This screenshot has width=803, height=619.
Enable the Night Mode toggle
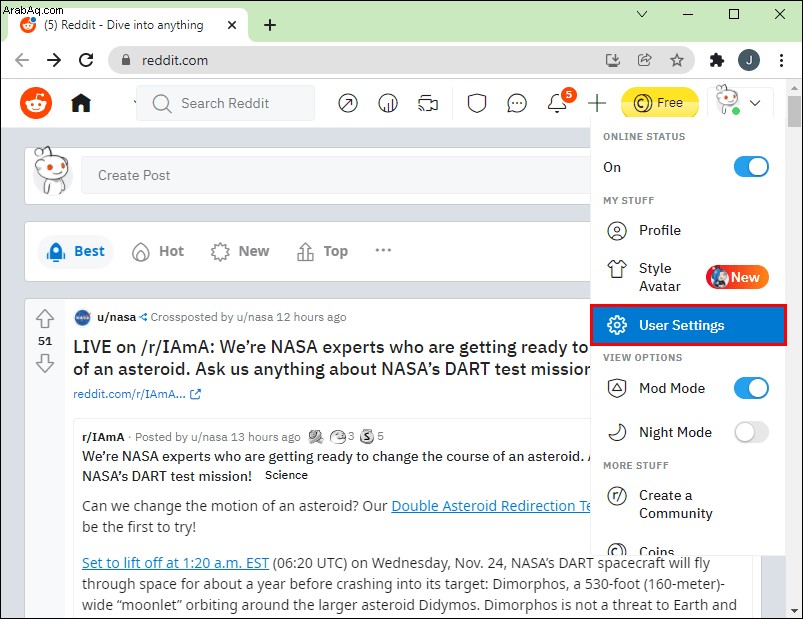(x=751, y=432)
